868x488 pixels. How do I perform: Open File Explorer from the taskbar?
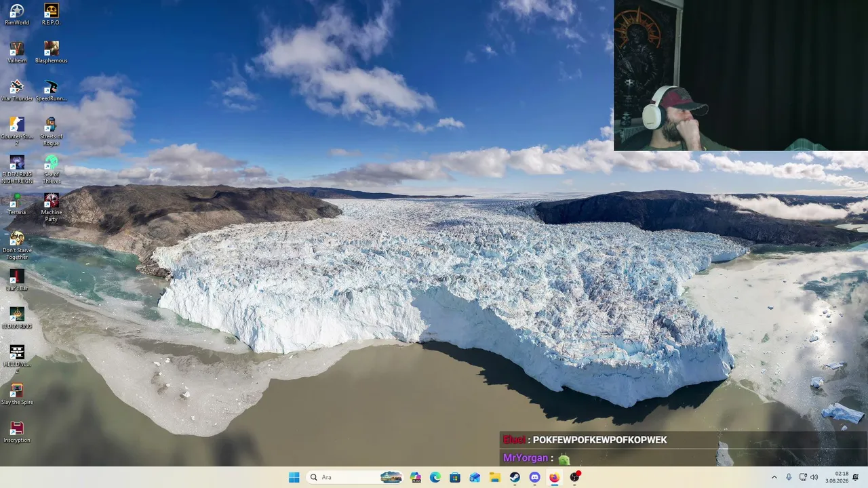(495, 477)
